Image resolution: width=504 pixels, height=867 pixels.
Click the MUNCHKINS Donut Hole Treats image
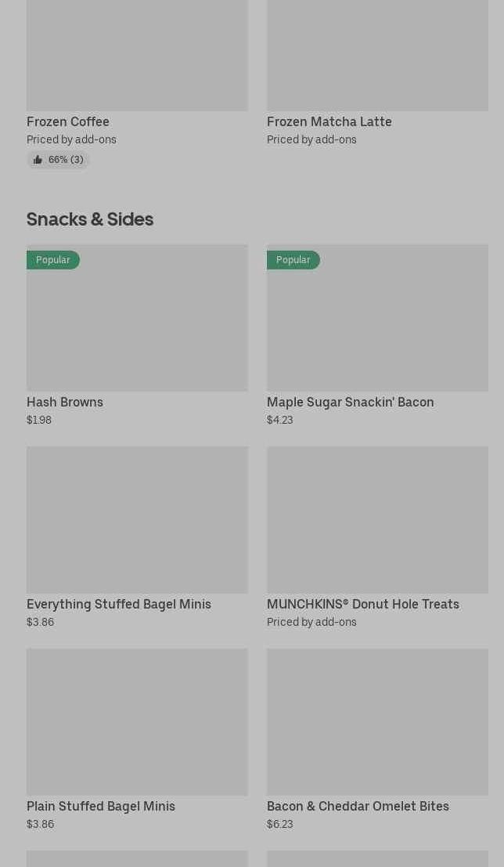[377, 519]
